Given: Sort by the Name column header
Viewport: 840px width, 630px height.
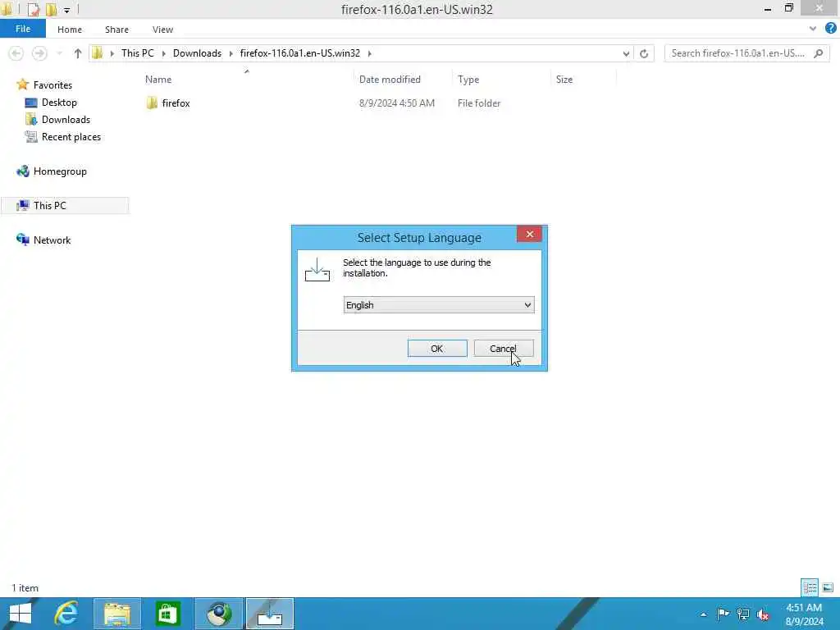Looking at the screenshot, I should click(x=158, y=80).
